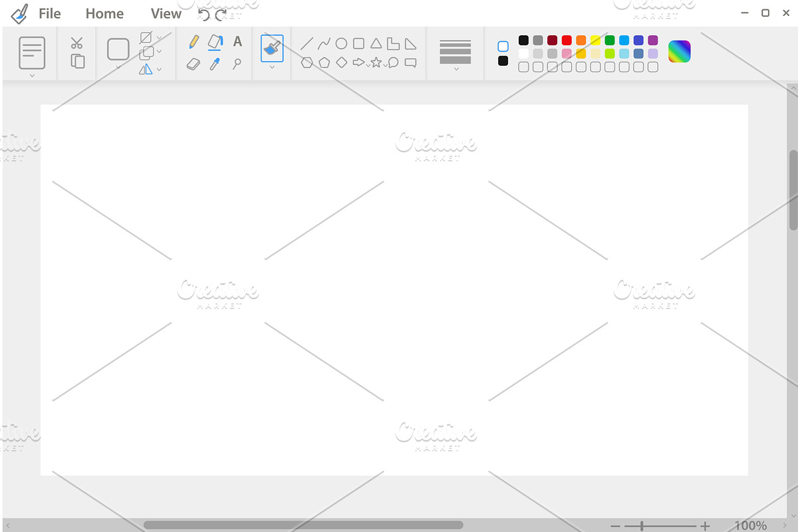Viewport: 798px width, 532px height.
Task: Expand the Select options chevron
Action: click(118, 66)
